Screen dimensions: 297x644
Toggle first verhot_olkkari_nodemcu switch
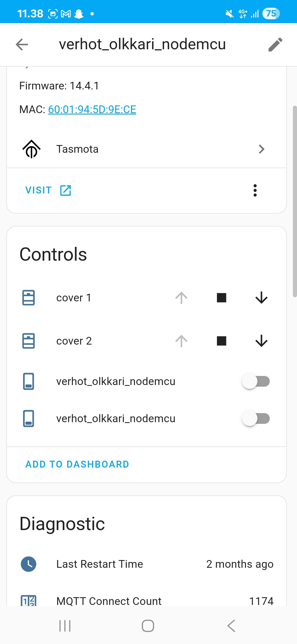[256, 381]
